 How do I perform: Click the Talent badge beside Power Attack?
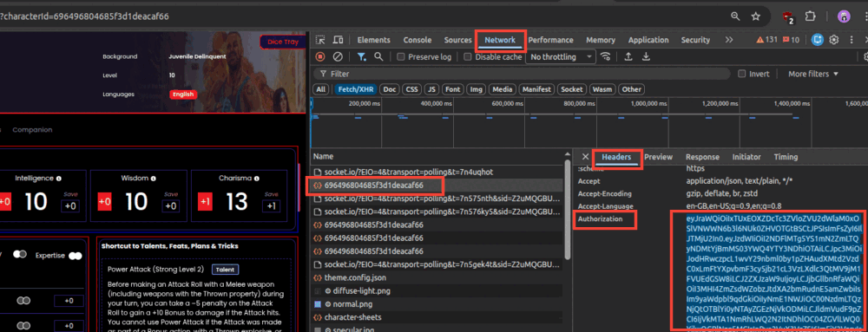tap(226, 270)
